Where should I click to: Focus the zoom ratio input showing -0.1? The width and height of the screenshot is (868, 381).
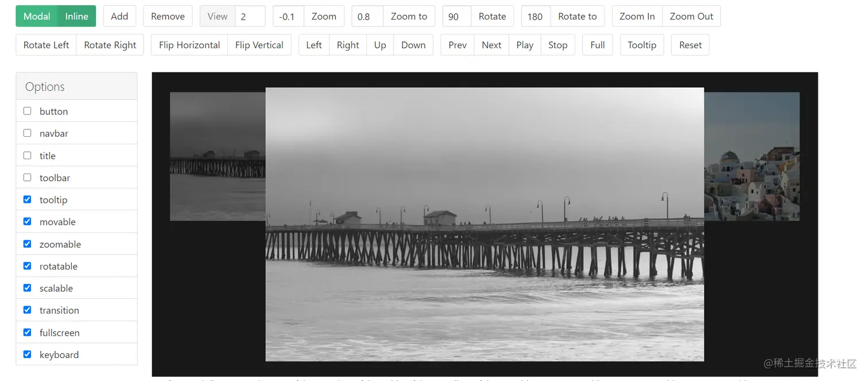tap(288, 16)
